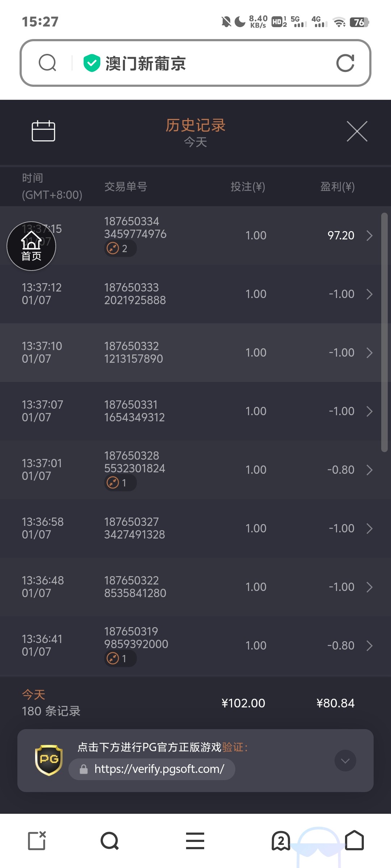This screenshot has height=868, width=391.
Task: Show the two open browser tabs
Action: (x=281, y=841)
